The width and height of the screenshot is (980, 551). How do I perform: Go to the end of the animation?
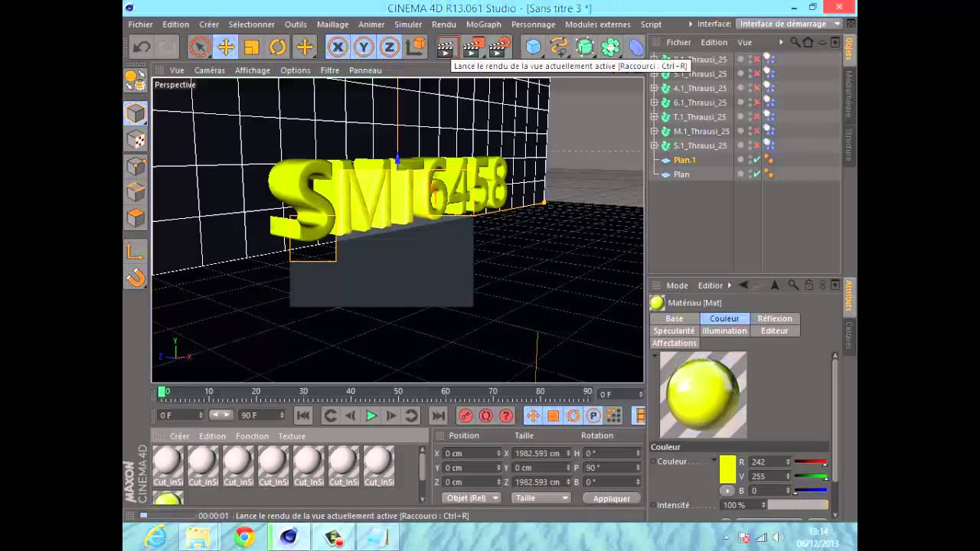pyautogui.click(x=438, y=416)
